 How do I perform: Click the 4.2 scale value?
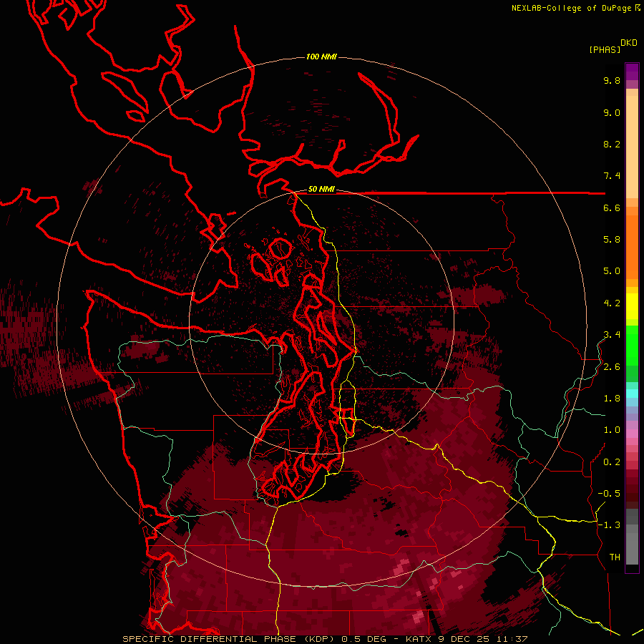[612, 303]
